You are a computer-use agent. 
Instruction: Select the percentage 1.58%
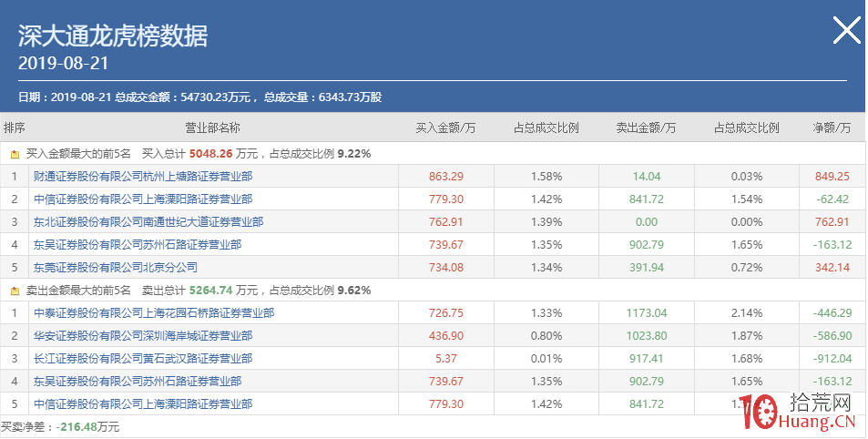pos(546,177)
